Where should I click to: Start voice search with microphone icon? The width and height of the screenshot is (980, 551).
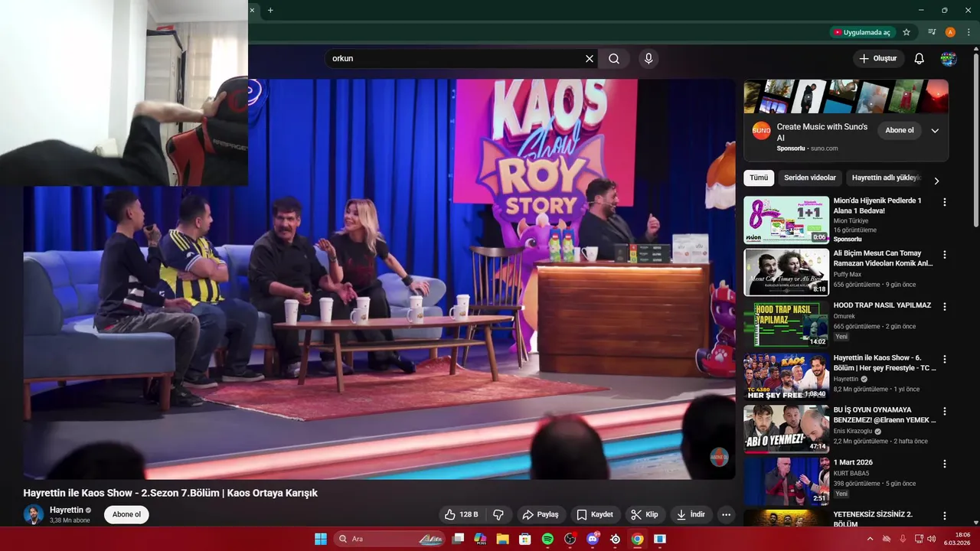[648, 58]
